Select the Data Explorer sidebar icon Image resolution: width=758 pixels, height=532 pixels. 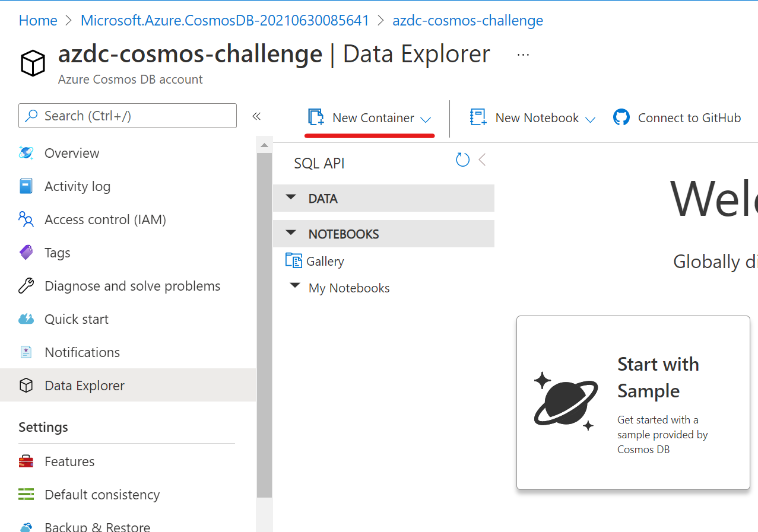[x=26, y=385]
